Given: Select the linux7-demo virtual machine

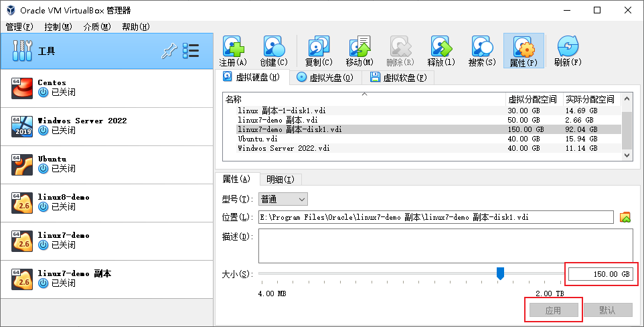Looking at the screenshot, I should click(107, 241).
